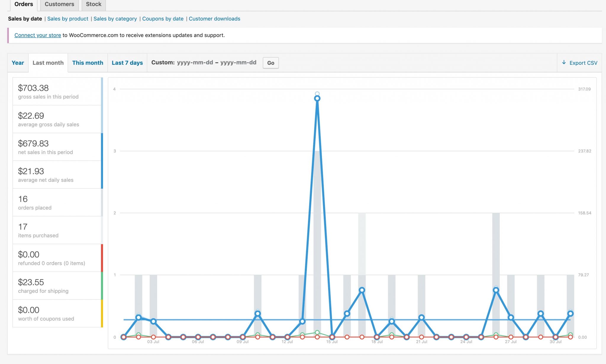Click the Connect your store link

tap(38, 35)
